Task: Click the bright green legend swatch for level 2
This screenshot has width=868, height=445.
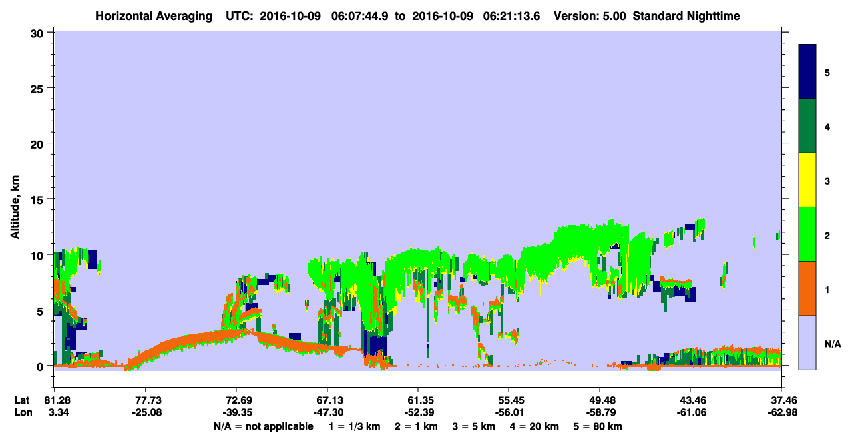Action: 807,234
